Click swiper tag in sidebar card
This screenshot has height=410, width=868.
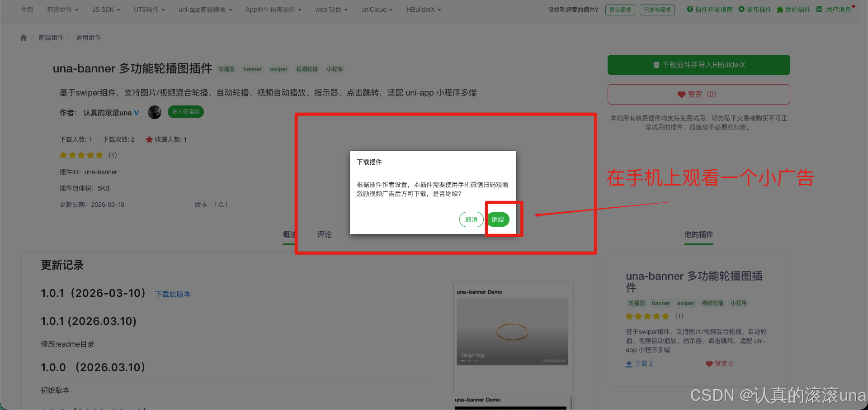[x=686, y=303]
